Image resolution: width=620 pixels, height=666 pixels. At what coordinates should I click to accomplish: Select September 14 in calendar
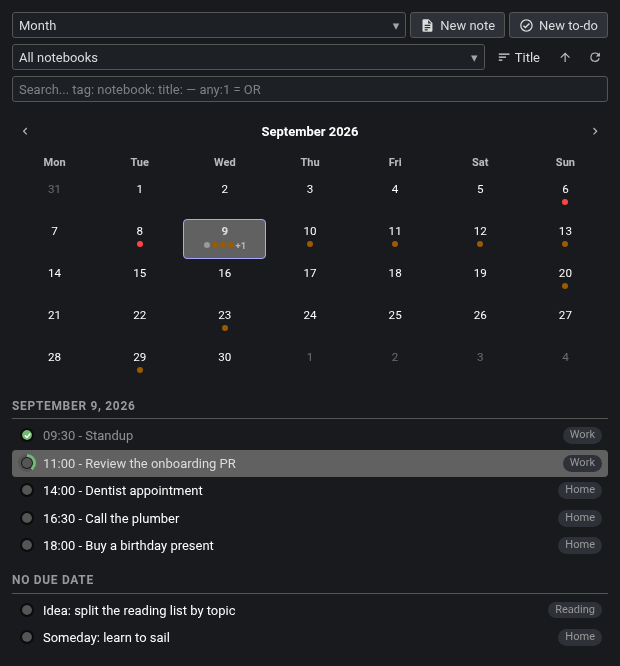(54, 281)
